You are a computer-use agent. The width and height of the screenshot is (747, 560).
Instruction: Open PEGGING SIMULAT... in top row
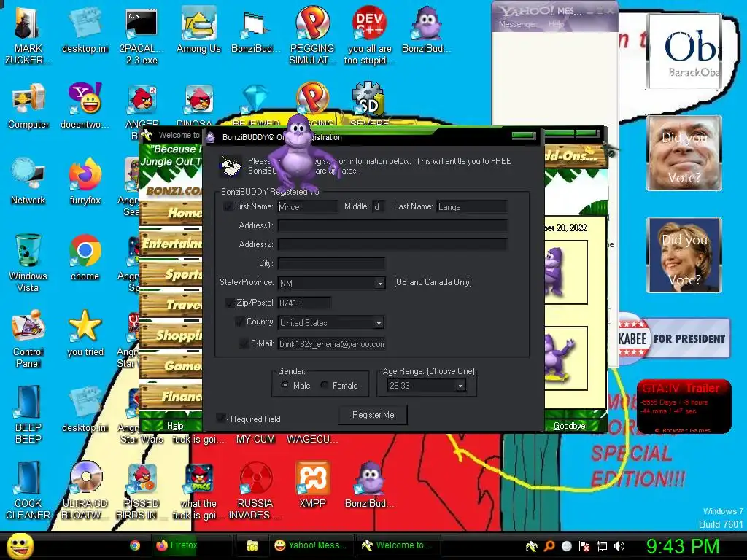click(x=312, y=36)
